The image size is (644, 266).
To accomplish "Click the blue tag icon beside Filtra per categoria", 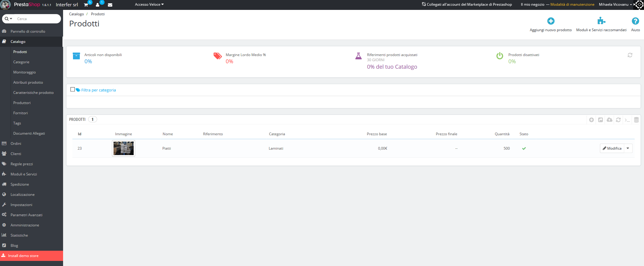I will pyautogui.click(x=78, y=90).
